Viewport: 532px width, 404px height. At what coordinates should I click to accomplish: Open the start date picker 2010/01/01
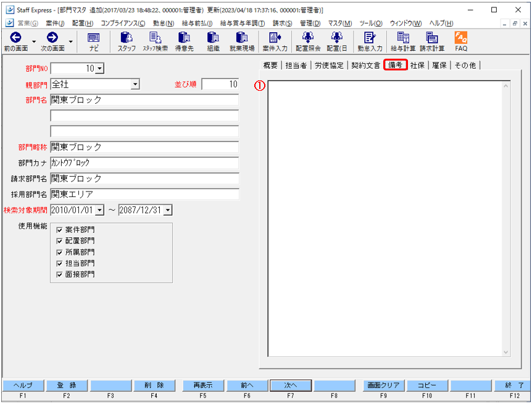(99, 210)
